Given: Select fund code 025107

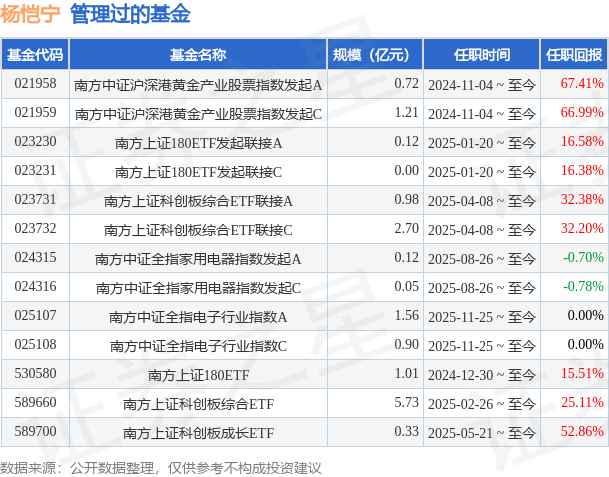Looking at the screenshot, I should coord(35,315).
